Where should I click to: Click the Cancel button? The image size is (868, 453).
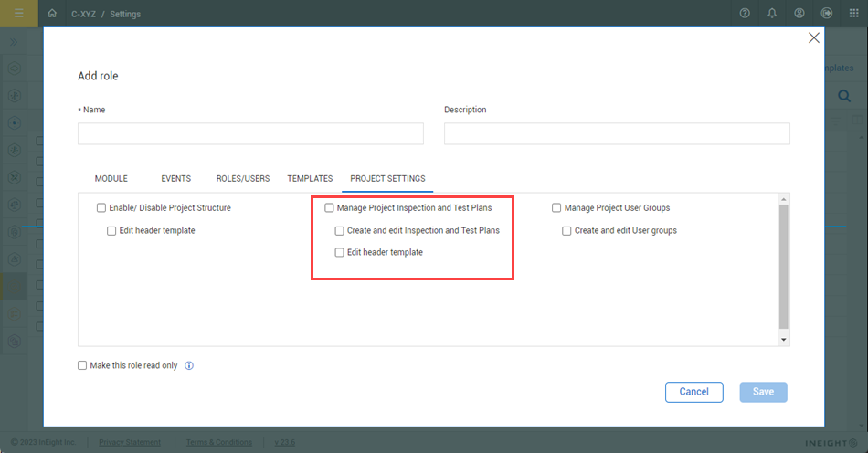[x=694, y=392]
